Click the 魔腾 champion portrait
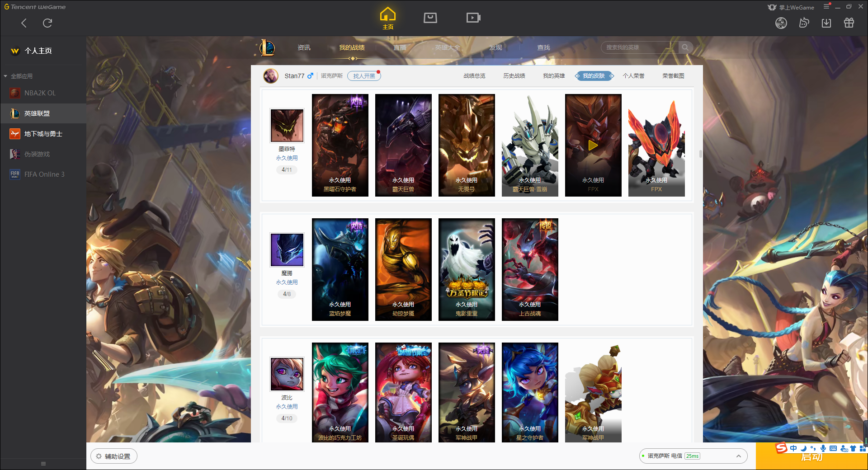This screenshot has height=470, width=868. point(287,249)
